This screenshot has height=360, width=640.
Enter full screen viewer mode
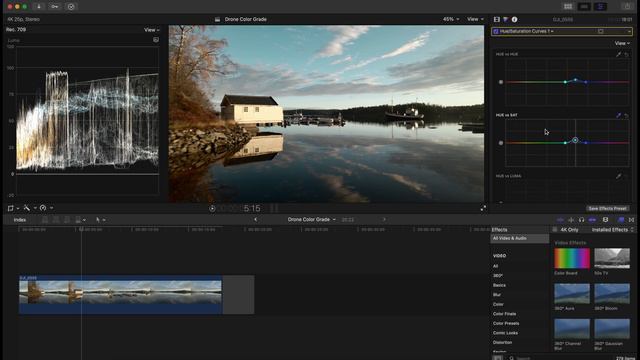[x=483, y=208]
